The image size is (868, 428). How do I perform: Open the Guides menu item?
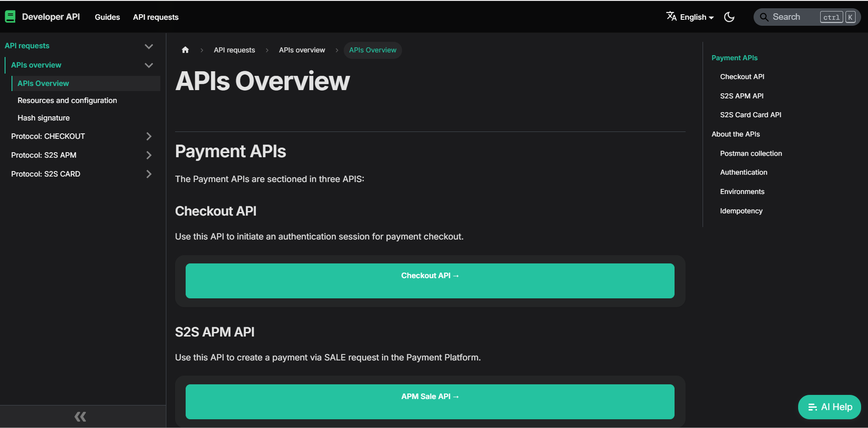(107, 17)
